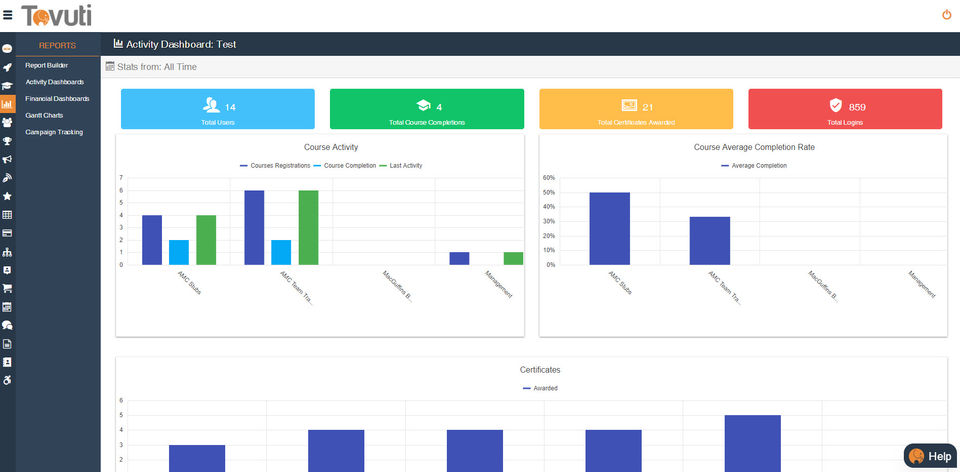
Task: Open the document page sidebar icon
Action: [x=7, y=344]
